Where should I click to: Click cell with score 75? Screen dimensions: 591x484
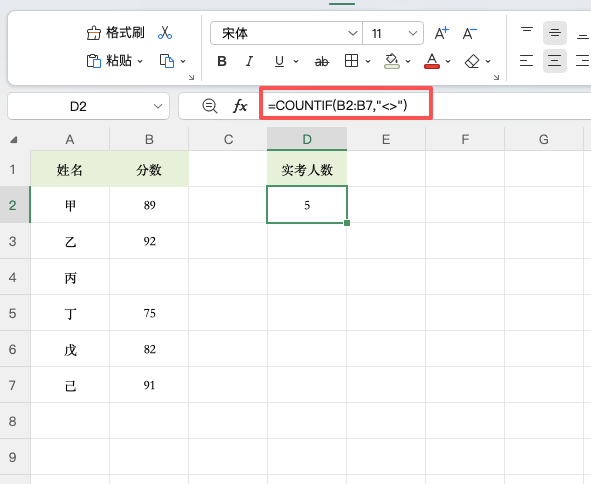tap(149, 313)
